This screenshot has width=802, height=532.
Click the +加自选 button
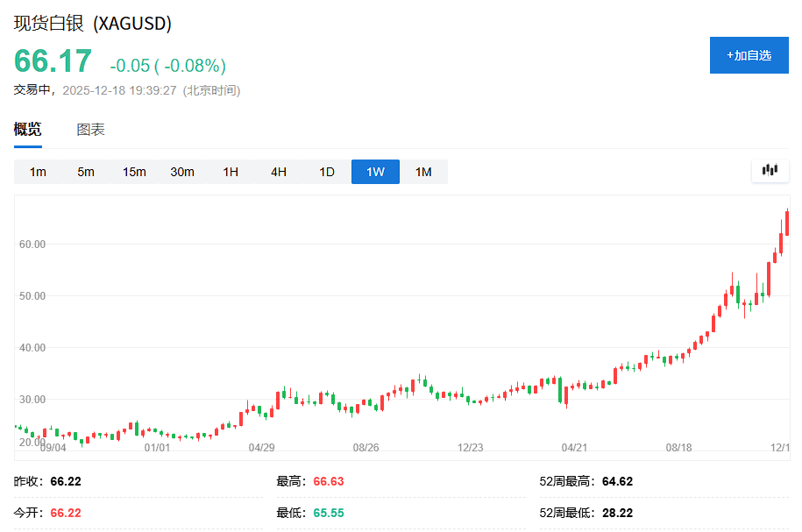tap(749, 54)
